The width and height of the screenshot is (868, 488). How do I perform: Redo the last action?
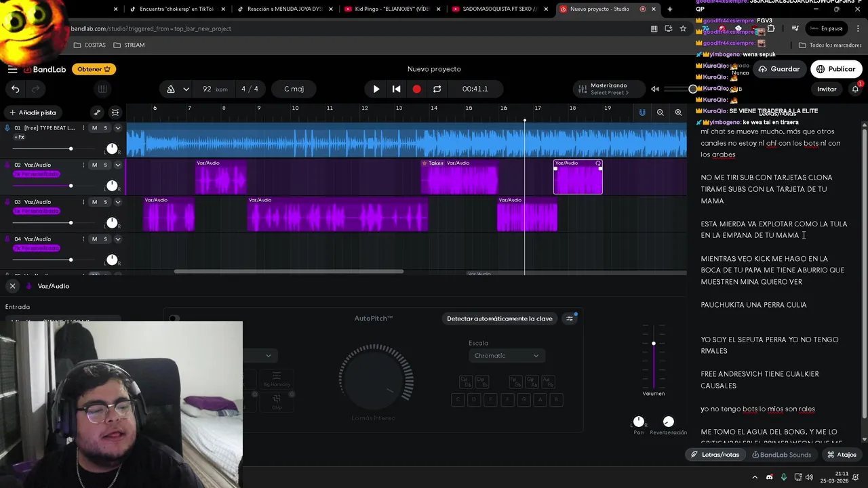(x=35, y=89)
